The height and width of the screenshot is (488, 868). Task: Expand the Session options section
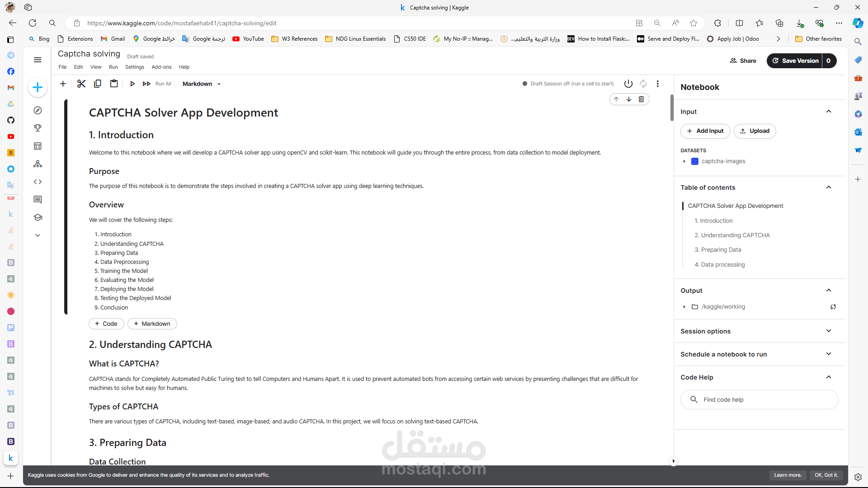(x=829, y=331)
